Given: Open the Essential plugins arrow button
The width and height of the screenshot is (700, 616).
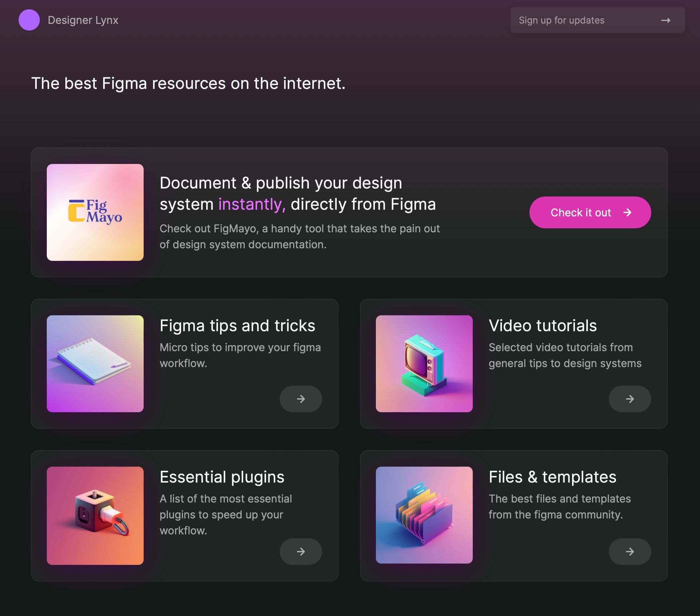Looking at the screenshot, I should tap(301, 552).
